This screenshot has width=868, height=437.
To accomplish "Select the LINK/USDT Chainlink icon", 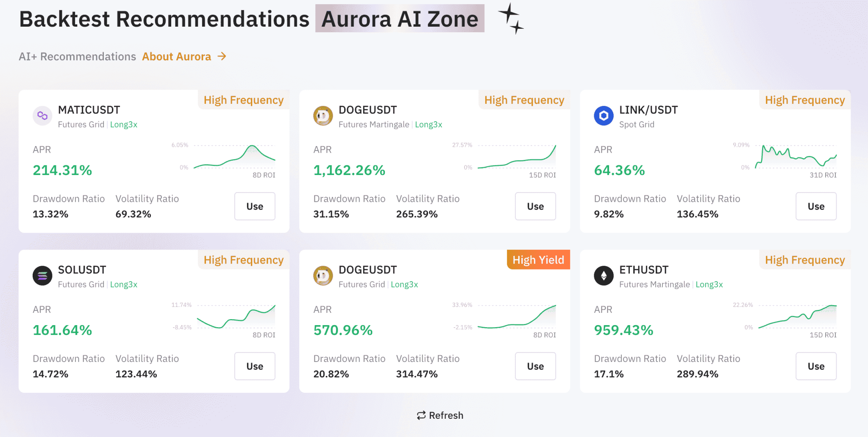I will pyautogui.click(x=604, y=115).
